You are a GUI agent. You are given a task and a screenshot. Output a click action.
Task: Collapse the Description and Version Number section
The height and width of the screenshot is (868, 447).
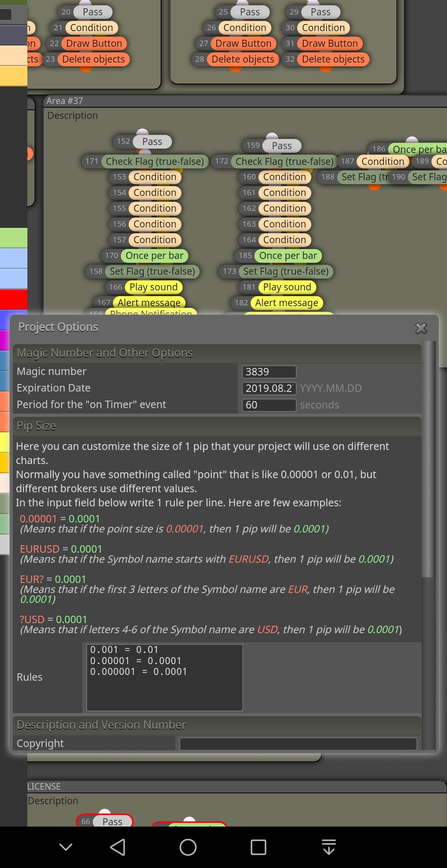coord(217,725)
